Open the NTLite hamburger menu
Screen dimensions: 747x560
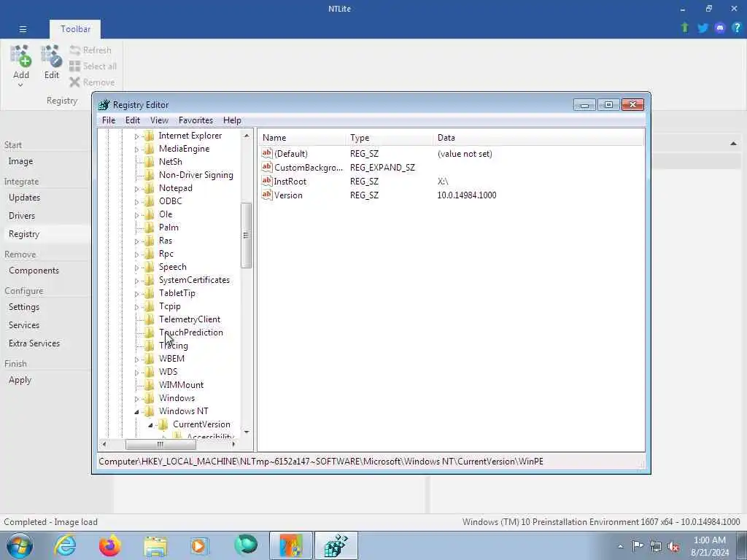23,29
